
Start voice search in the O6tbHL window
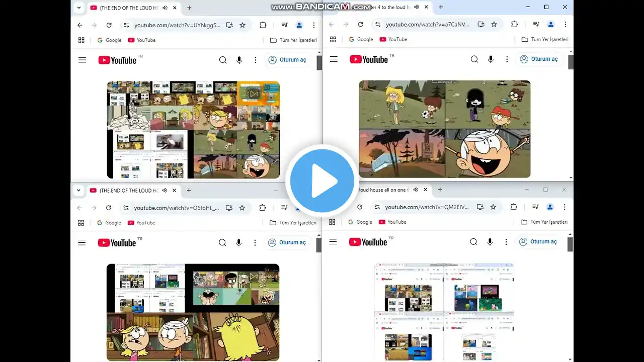pyautogui.click(x=238, y=243)
